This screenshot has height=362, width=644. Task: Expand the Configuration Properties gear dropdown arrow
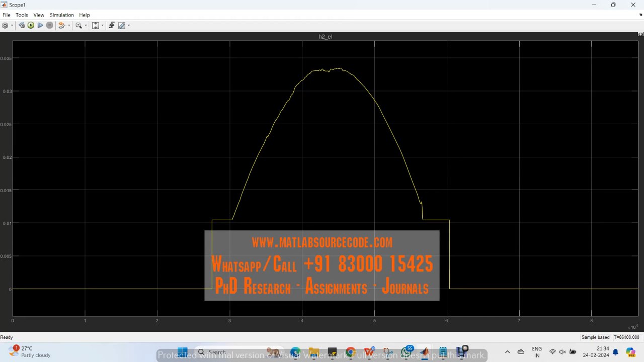tap(12, 25)
